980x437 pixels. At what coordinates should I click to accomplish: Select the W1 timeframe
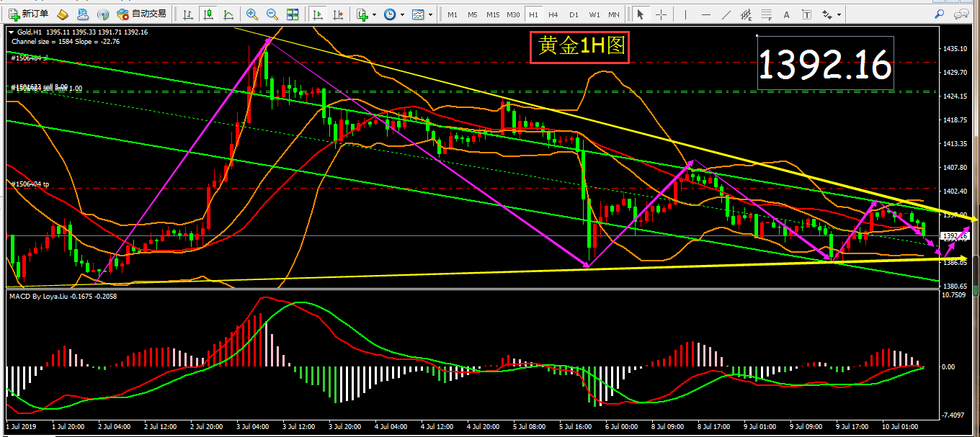click(594, 14)
